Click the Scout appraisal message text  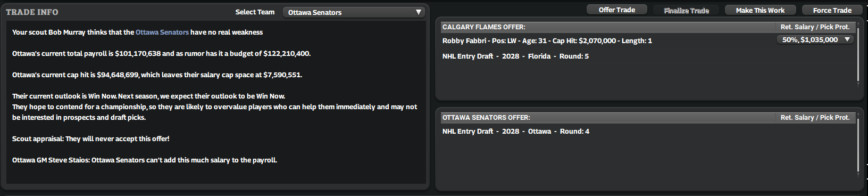pos(91,139)
